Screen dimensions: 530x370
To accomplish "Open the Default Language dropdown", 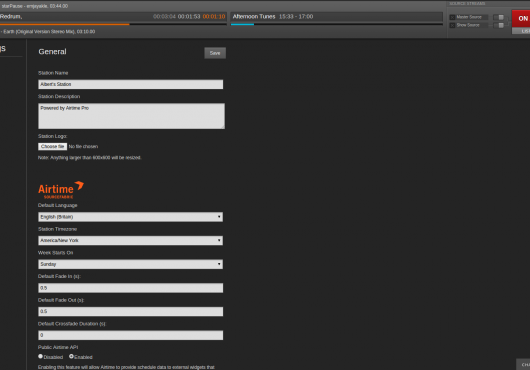I will [x=130, y=217].
